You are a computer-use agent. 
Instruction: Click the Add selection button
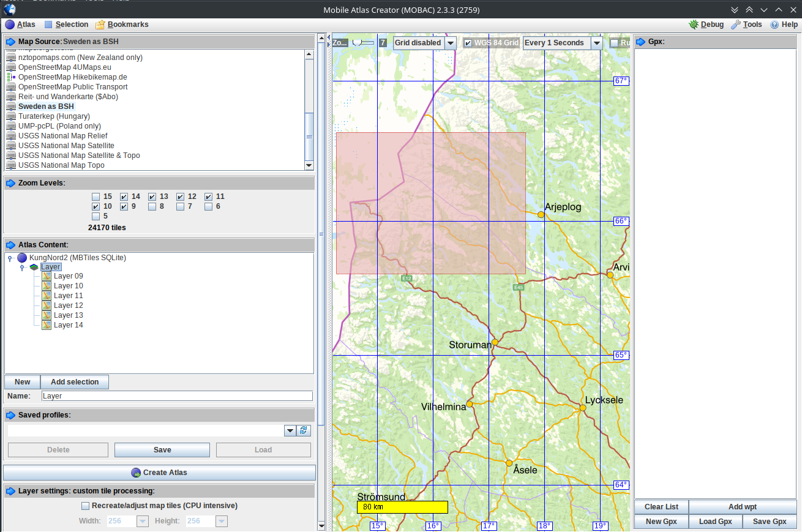click(75, 382)
